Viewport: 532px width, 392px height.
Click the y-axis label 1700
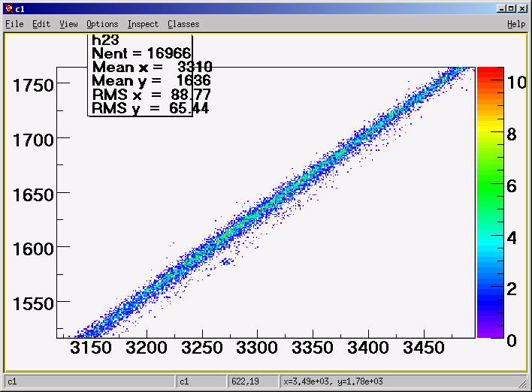point(33,140)
